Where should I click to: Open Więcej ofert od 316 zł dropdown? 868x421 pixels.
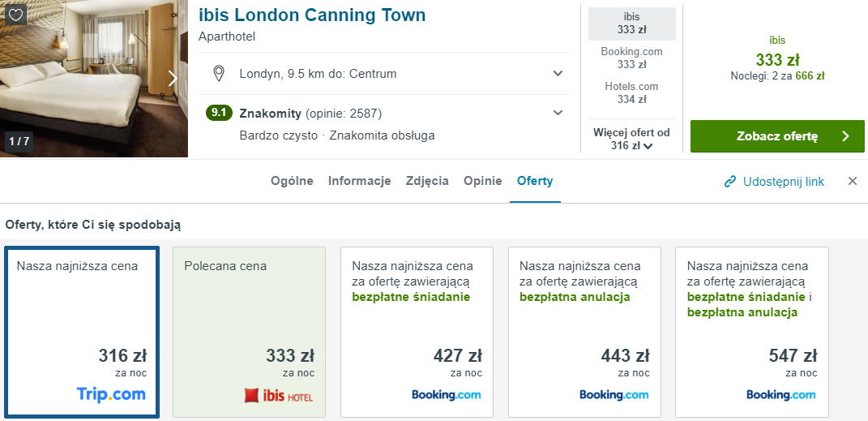coord(631,139)
